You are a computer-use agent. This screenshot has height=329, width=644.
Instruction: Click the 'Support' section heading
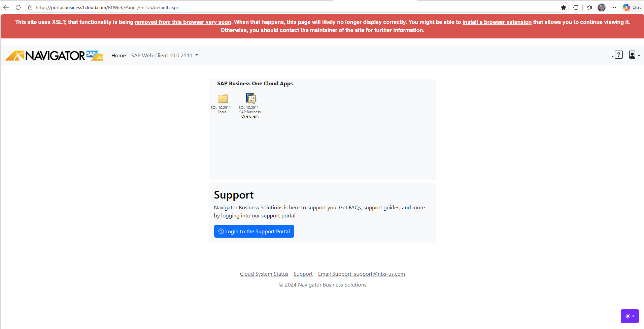pos(234,195)
